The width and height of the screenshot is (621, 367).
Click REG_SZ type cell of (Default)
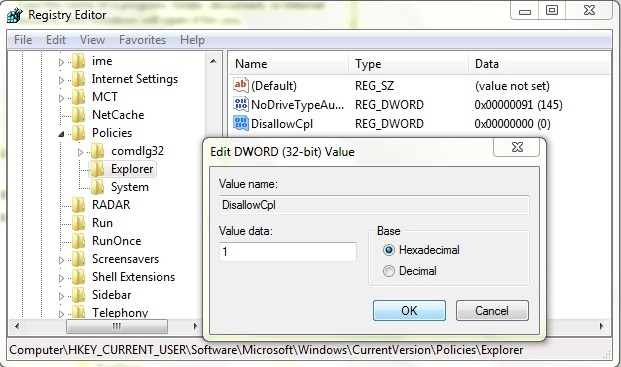click(x=374, y=86)
